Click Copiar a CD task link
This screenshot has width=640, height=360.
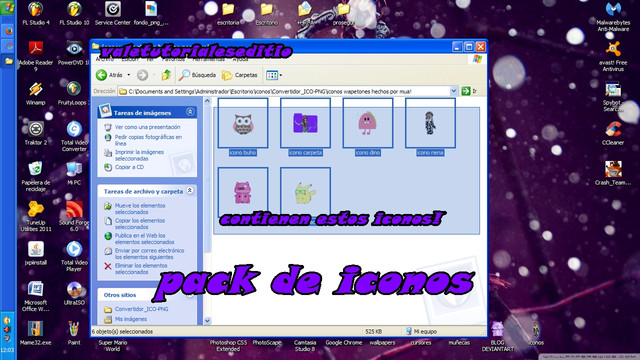[x=129, y=167]
